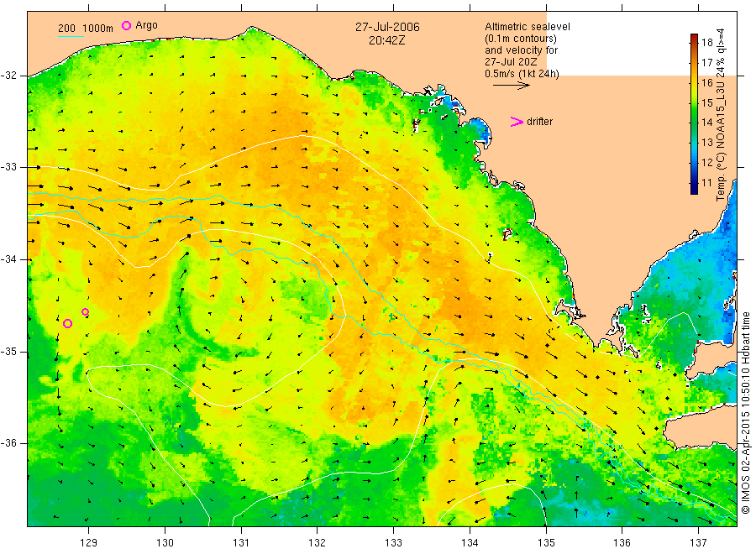Click the longitude axis label 135

pyautogui.click(x=546, y=543)
